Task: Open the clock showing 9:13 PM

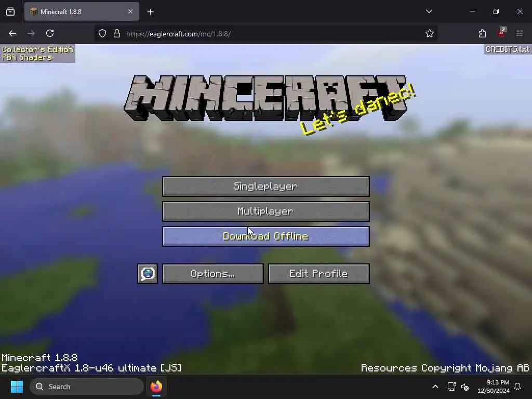Action: [494, 387]
